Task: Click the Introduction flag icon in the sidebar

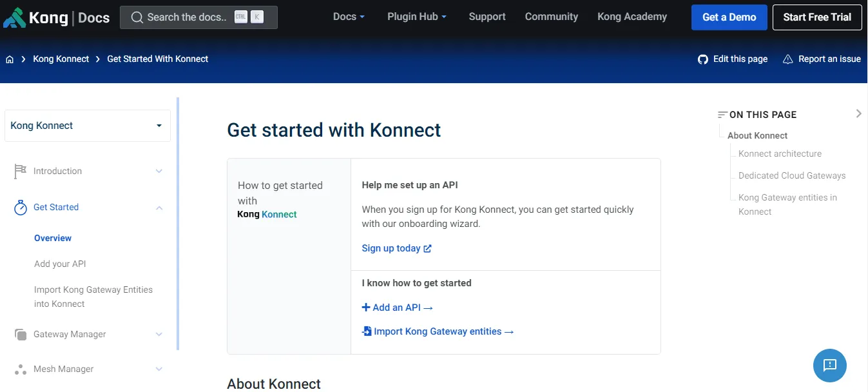Action: 21,171
